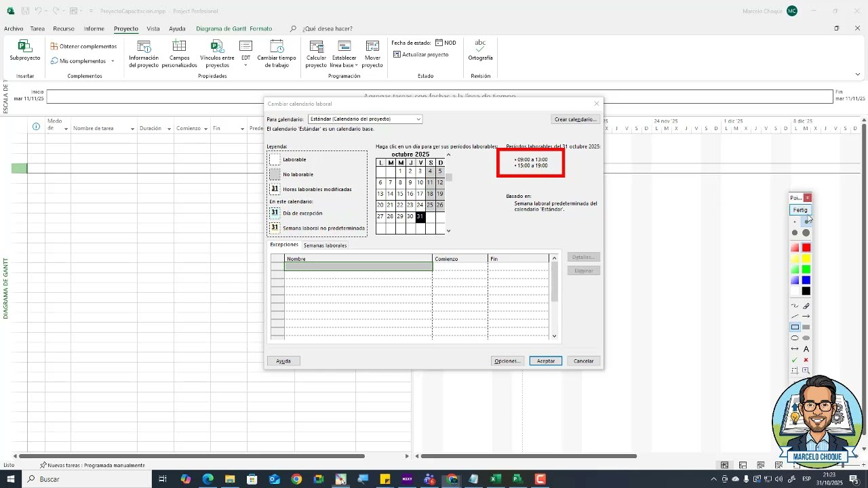
Task: Select the outlined ellipse tool
Action: [795, 338]
